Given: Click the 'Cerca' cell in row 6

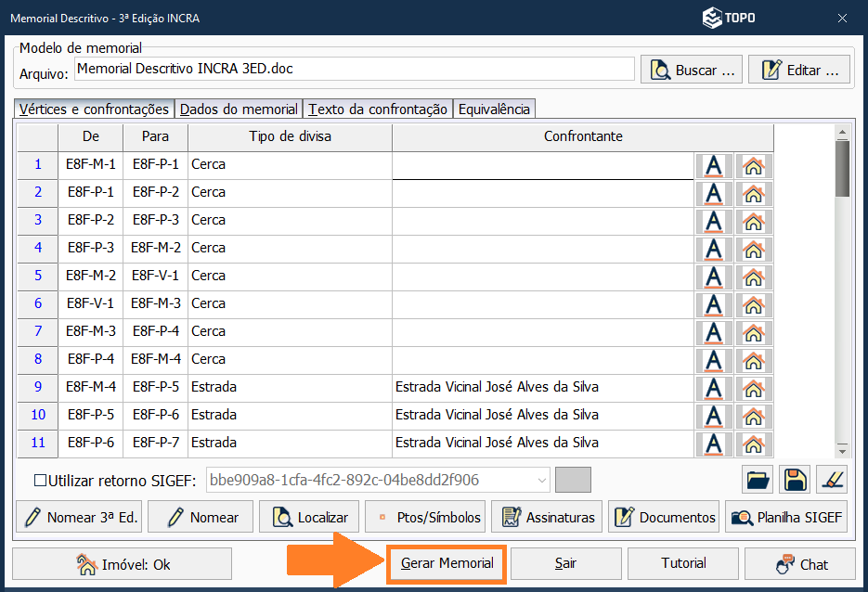Looking at the screenshot, I should click(290, 303).
